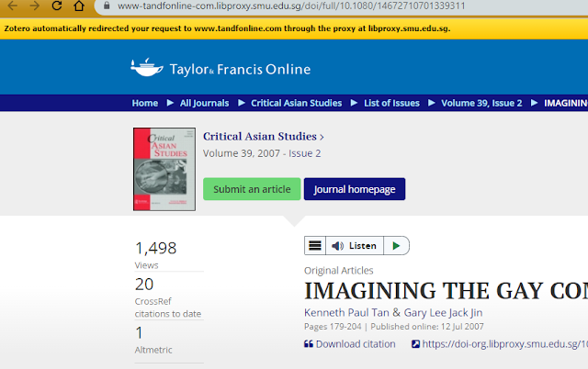The image size is (588, 369).
Task: Open Volume 39, Issue 2 breadcrumb
Action: 481,103
